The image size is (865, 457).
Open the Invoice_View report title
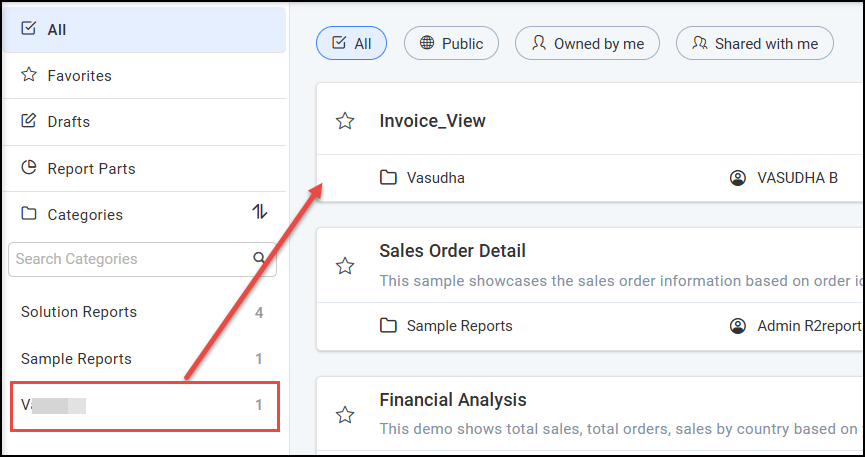pos(432,121)
